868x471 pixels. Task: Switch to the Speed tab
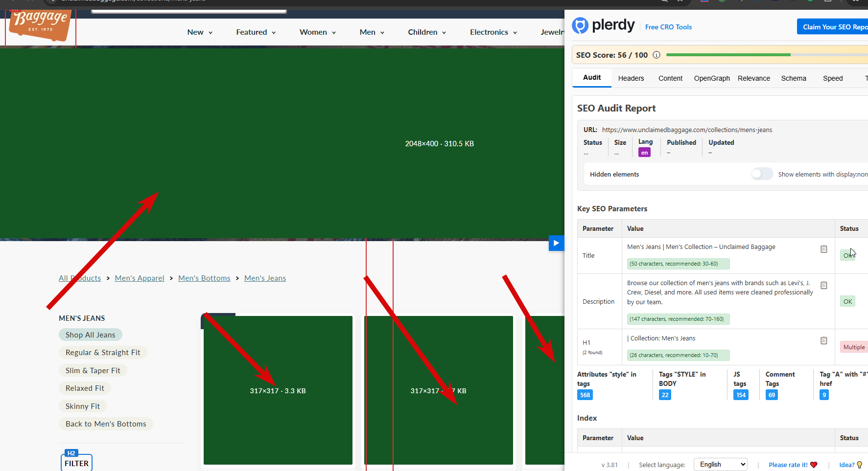(833, 78)
